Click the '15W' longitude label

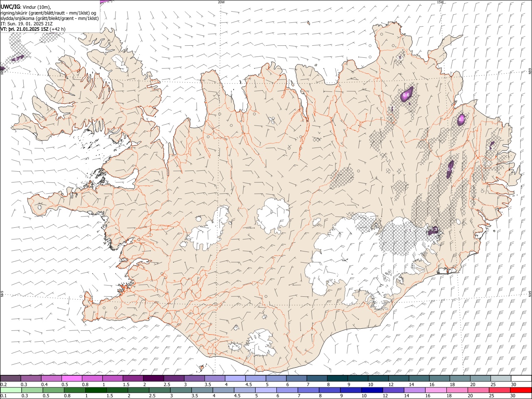pos(440,2)
